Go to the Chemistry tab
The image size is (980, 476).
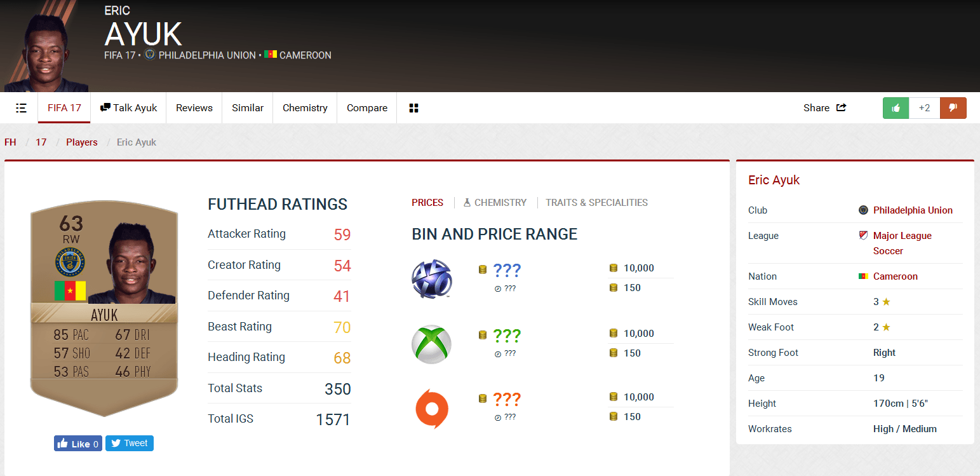coord(305,108)
